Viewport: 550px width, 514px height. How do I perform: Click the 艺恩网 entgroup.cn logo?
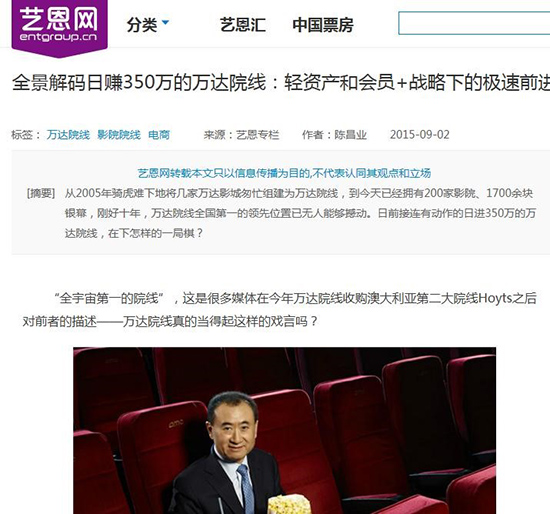pos(59,27)
